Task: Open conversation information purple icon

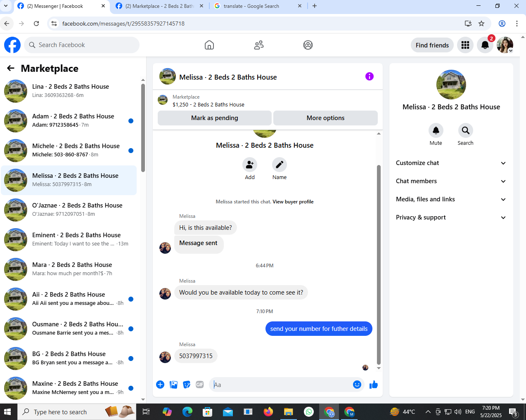Action: (370, 76)
